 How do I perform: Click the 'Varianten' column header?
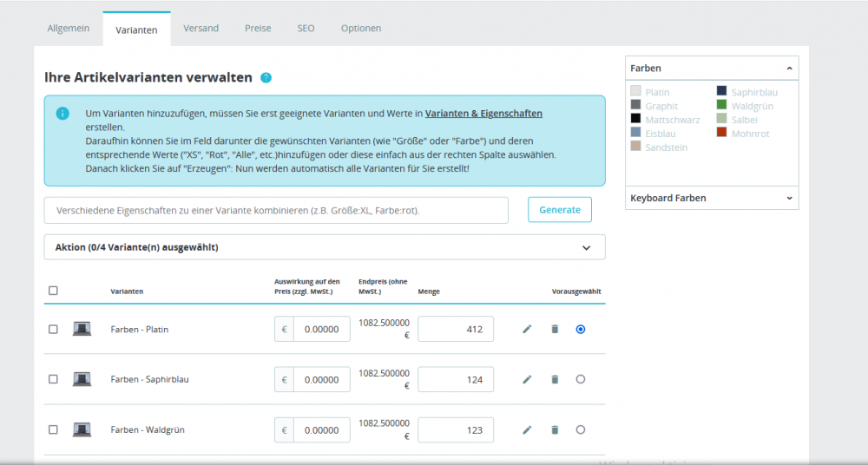127,291
